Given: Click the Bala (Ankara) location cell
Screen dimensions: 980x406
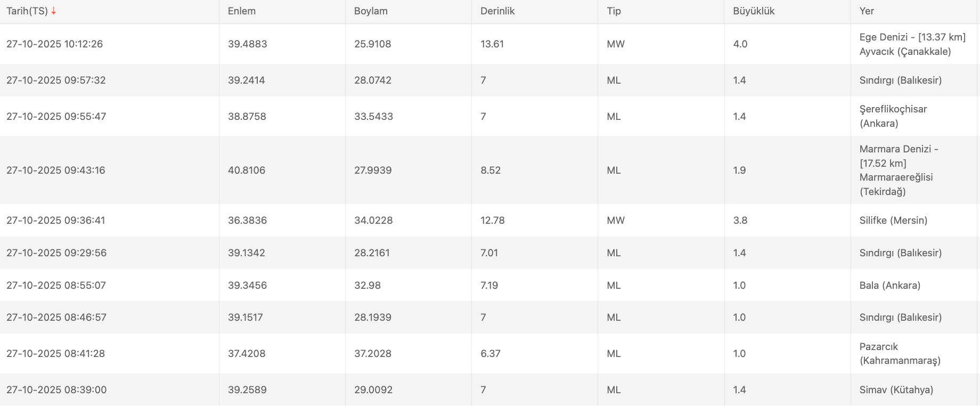Looking at the screenshot, I should coord(889,285).
